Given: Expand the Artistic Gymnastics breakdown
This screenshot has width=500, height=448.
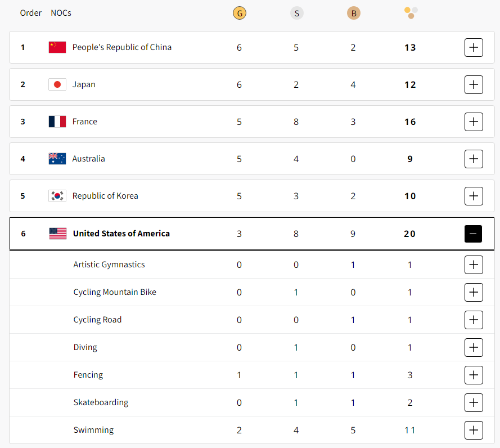Looking at the screenshot, I should coord(474,265).
